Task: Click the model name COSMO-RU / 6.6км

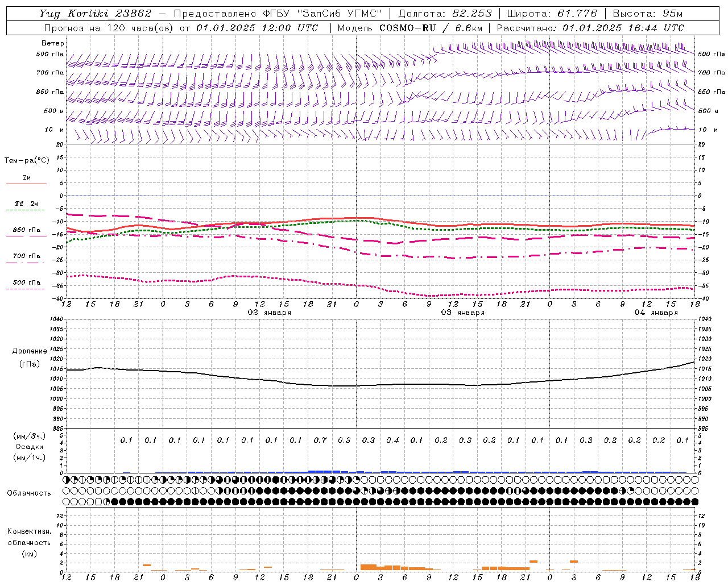Action: pos(431,28)
